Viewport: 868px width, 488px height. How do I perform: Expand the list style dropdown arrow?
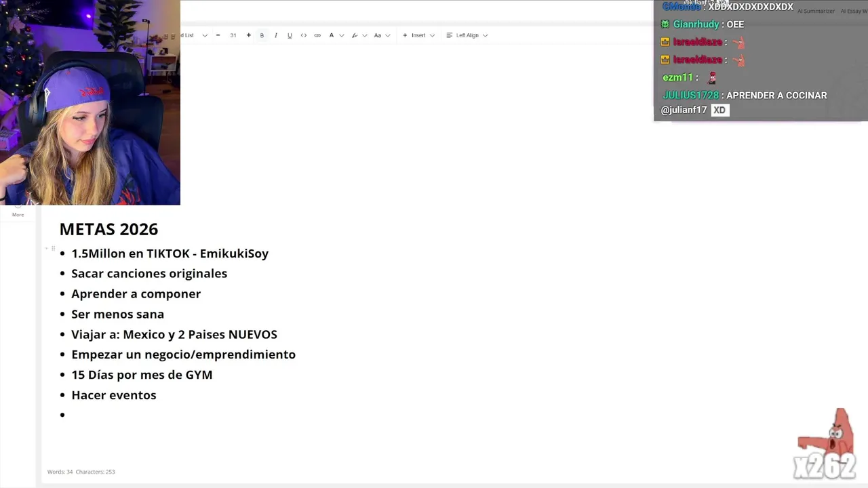tap(205, 35)
